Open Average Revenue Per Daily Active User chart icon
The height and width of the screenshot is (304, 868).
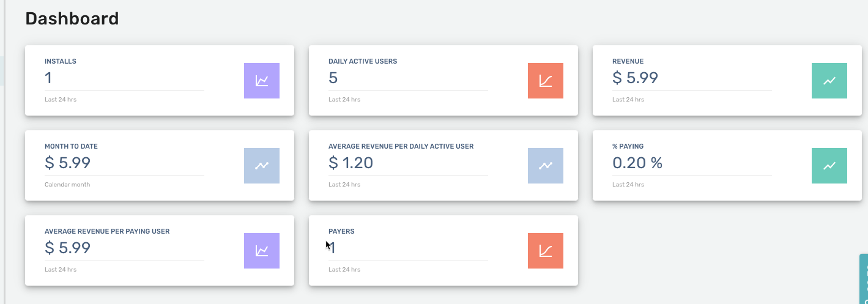[546, 166]
